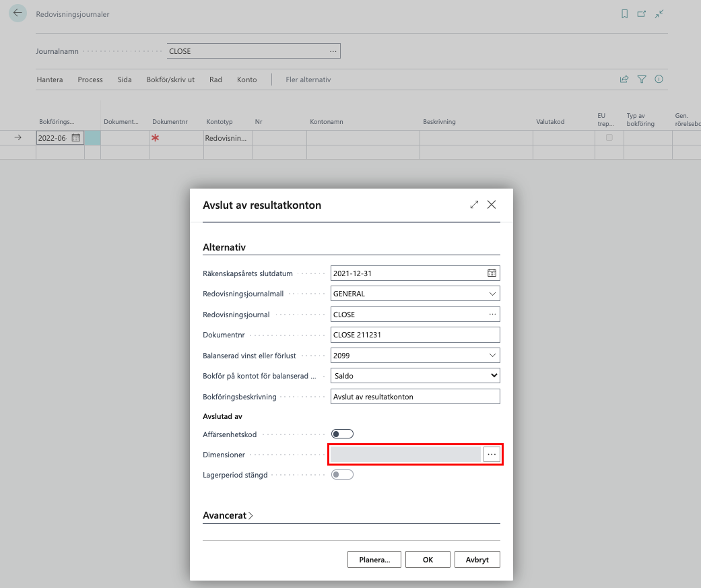Screen dimensions: 701x588
Task: Open the Hantera menu
Action: coord(50,79)
